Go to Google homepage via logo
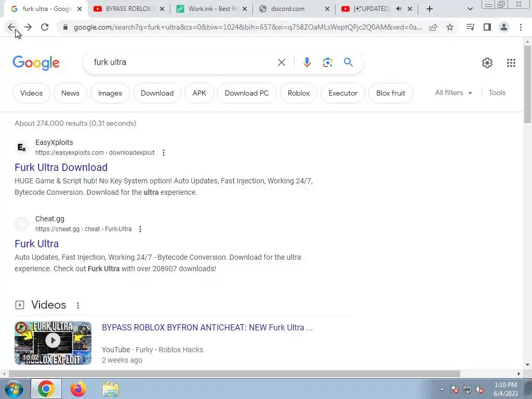This screenshot has height=399, width=532. [36, 63]
